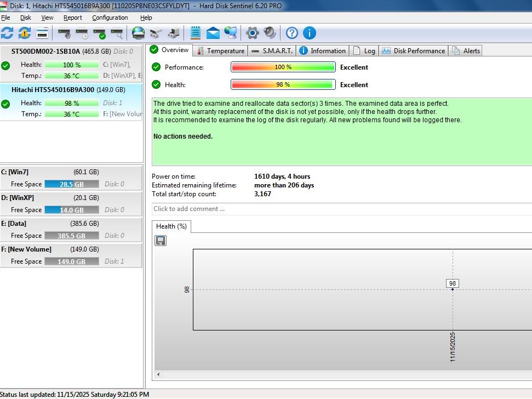
Task: Open the Configuration menu
Action: click(110, 18)
